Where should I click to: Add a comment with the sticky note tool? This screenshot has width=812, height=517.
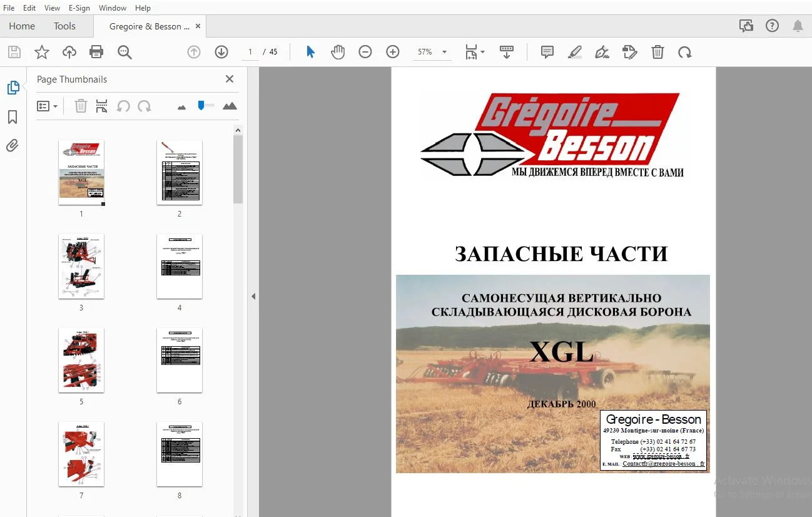point(547,52)
